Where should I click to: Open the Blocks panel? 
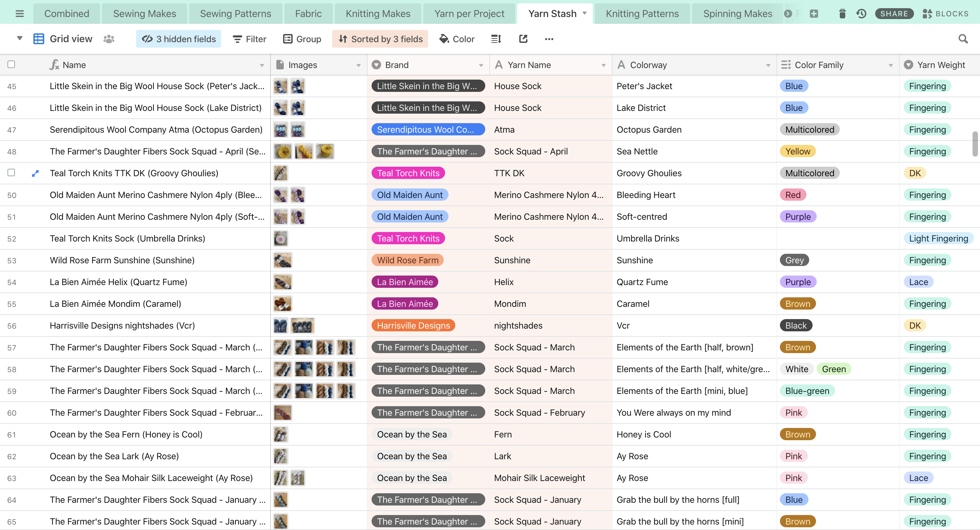click(x=946, y=14)
